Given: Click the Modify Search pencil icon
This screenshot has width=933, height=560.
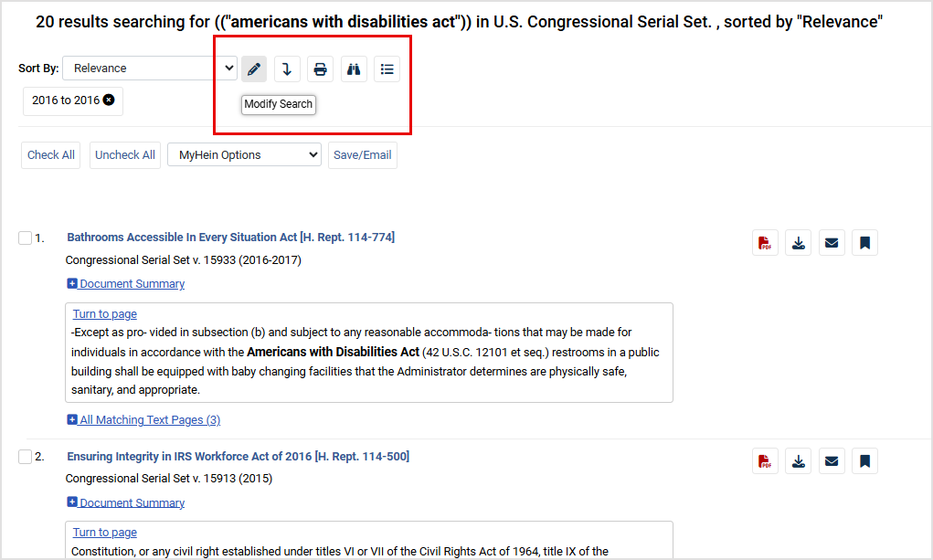Looking at the screenshot, I should click(x=254, y=69).
